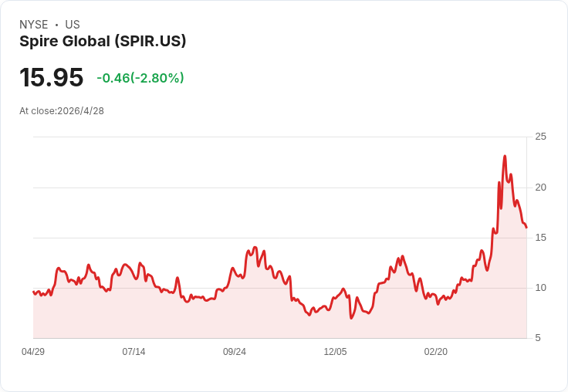
Task: Click the Spire Global (SPIR.US) title
Action: (x=103, y=42)
